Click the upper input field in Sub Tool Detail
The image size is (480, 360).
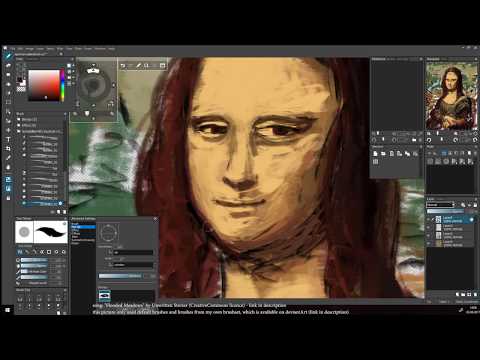133,252
